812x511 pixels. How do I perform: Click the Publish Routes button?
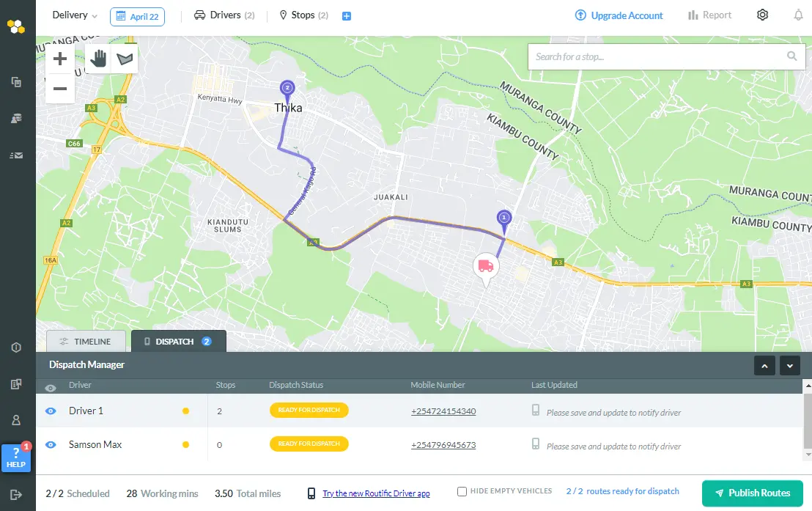pos(753,493)
